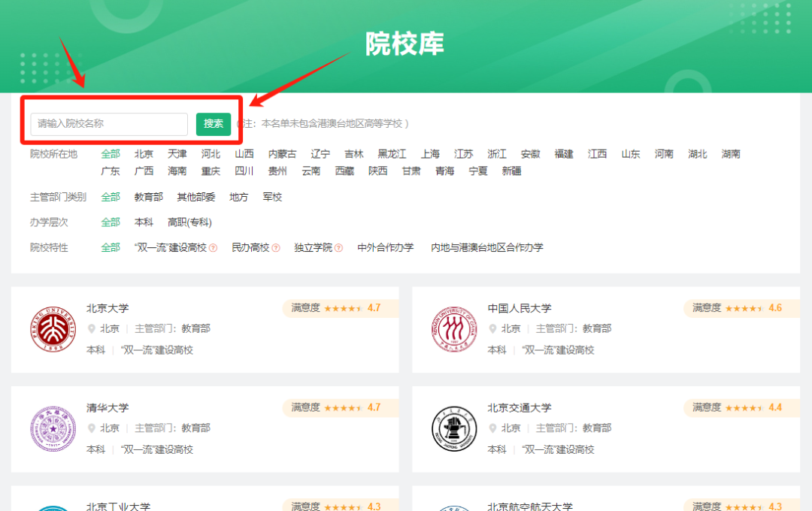This screenshot has height=511, width=812.
Task: Filter schools by 新疆 location
Action: pyautogui.click(x=511, y=171)
